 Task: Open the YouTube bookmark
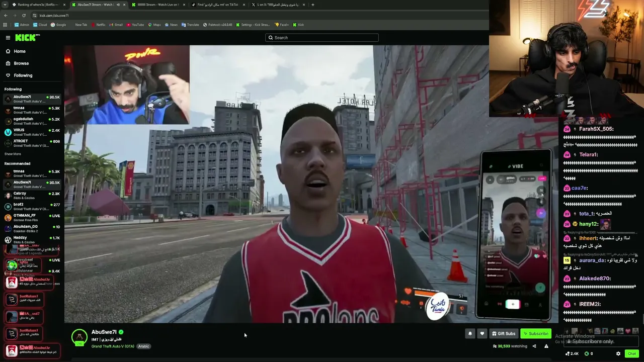tap(135, 25)
